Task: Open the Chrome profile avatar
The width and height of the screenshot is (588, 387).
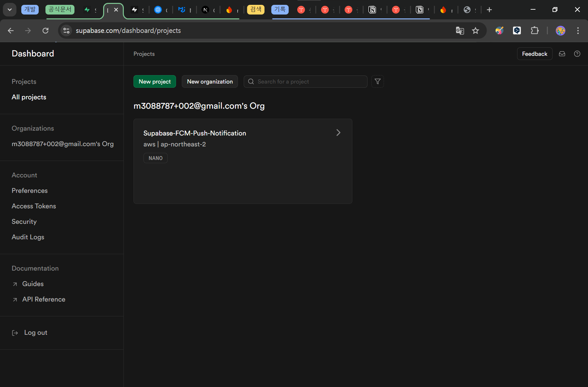Action: pyautogui.click(x=561, y=31)
